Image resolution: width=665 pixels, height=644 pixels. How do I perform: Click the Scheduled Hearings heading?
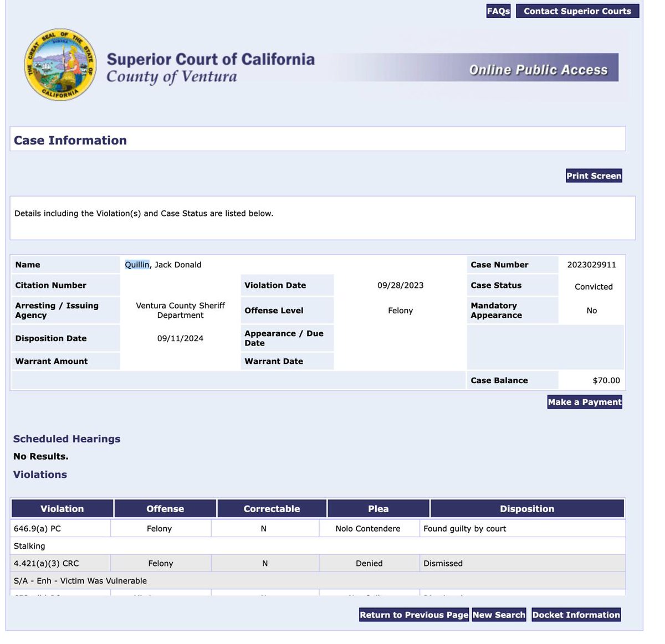(66, 439)
